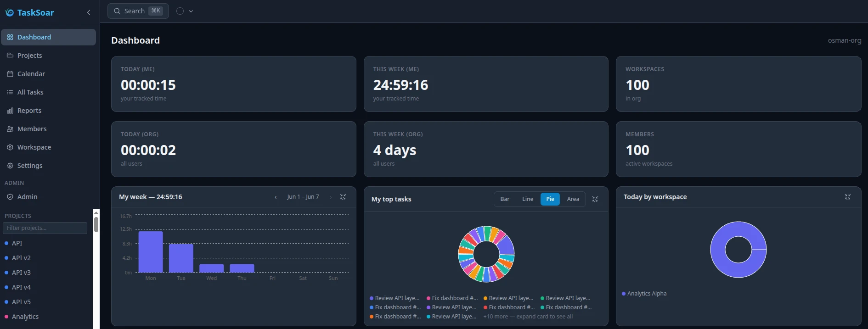This screenshot has height=329, width=868.
Task: Click the All Tasks list icon
Action: tap(10, 92)
